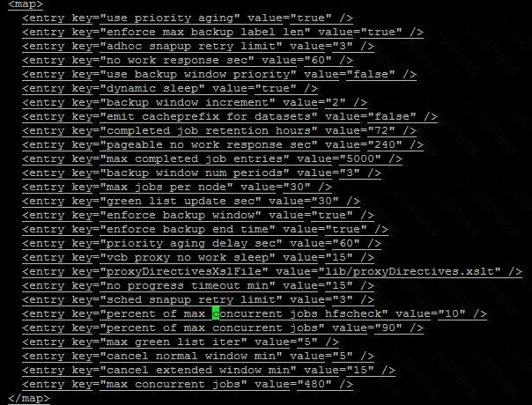Click value "480" of max concurrent jobs
Screen dimensions: 532x405
(314, 384)
